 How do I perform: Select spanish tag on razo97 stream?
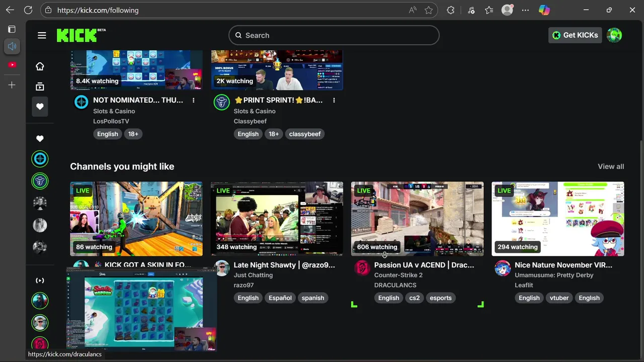coord(313,298)
